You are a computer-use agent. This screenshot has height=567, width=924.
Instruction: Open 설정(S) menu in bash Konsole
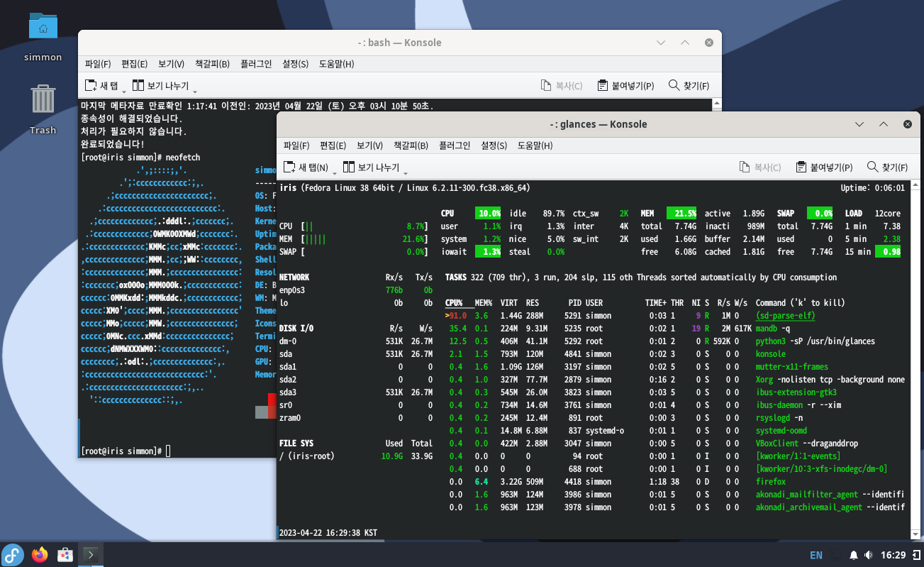(295, 64)
